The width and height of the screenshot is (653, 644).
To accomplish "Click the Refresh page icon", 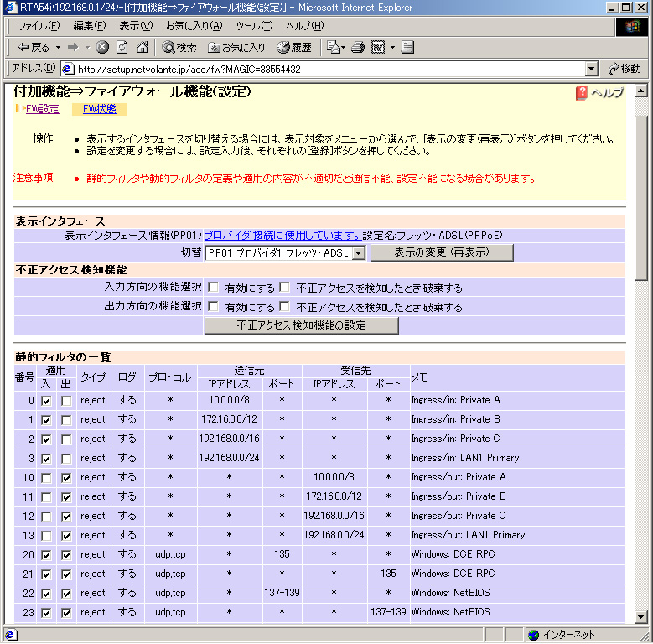I will (122, 47).
